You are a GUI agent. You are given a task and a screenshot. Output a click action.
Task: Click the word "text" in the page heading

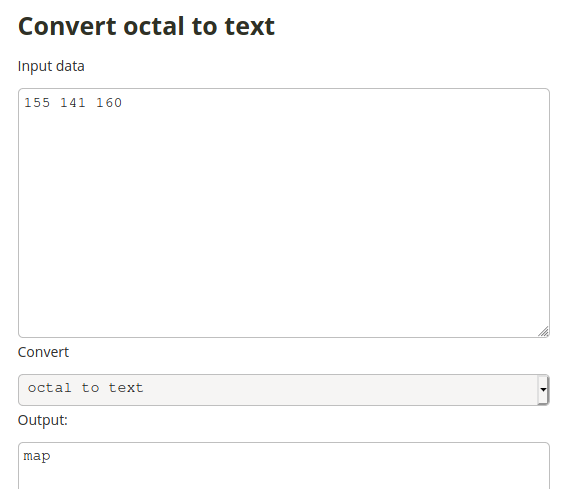[x=250, y=27]
